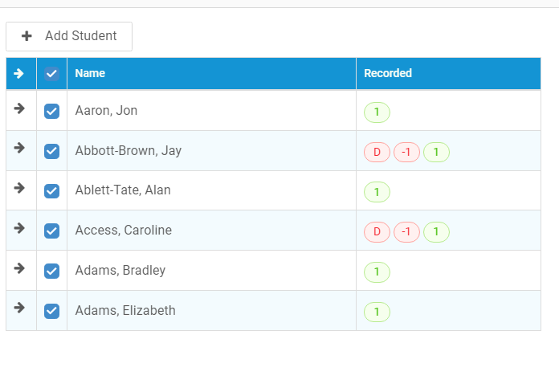This screenshot has height=392, width=559.
Task: Untick the checkbox for Adams, Elizabeth
Action: click(x=51, y=311)
